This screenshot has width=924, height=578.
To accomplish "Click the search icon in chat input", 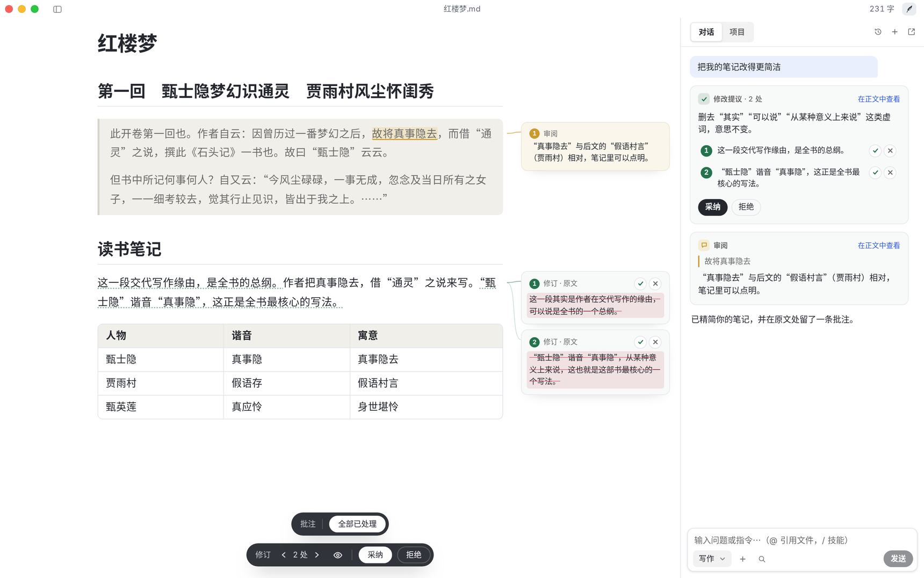I will (762, 559).
